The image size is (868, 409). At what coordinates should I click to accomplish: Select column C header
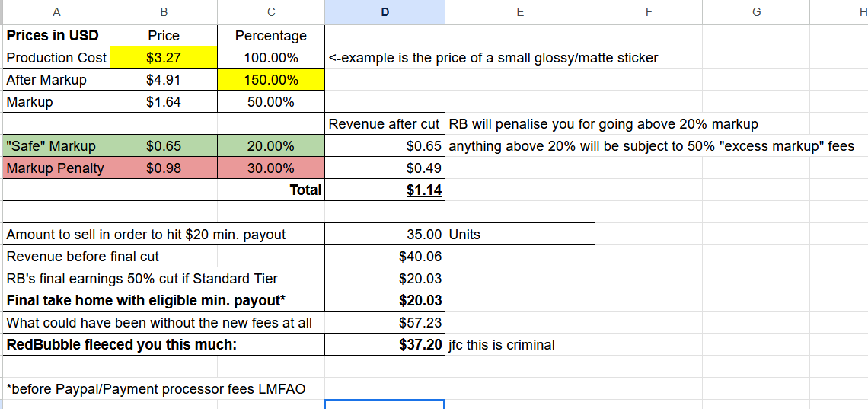coord(271,11)
